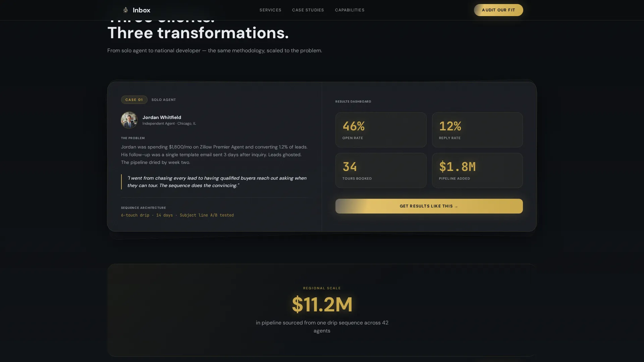Click the Audit Our Fit button
Viewport: 644px width, 362px height.
tap(498, 10)
